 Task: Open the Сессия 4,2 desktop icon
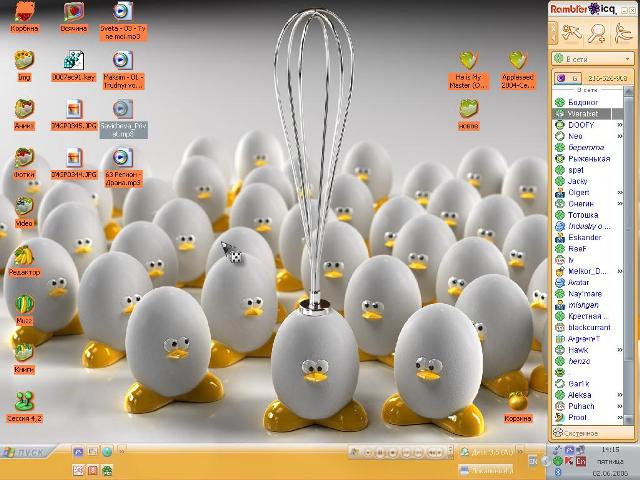24,407
